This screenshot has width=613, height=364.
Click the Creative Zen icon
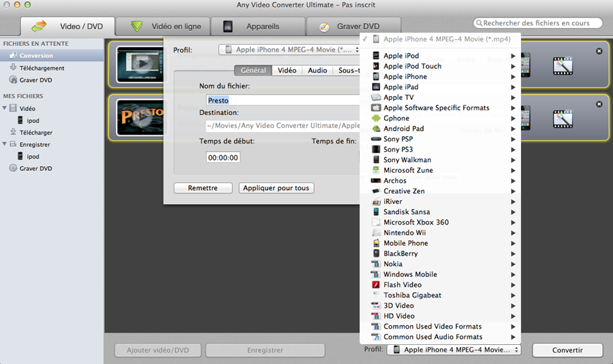(376, 191)
